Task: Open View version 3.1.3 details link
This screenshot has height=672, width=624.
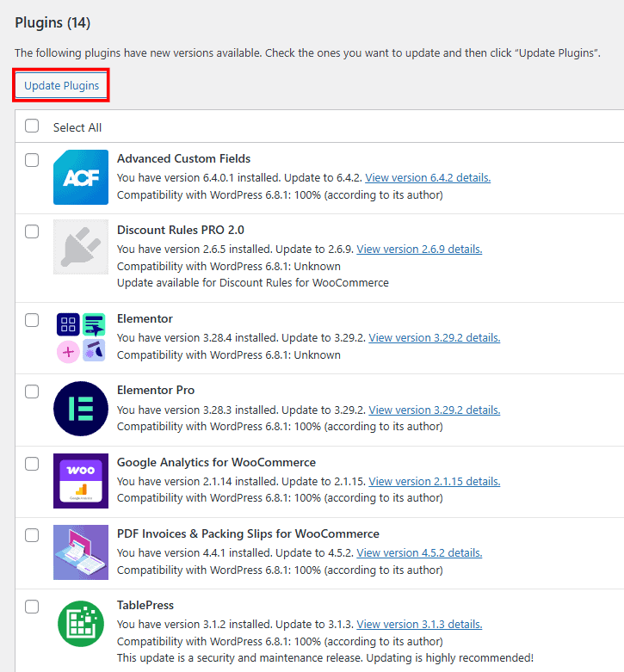Action: 419,625
